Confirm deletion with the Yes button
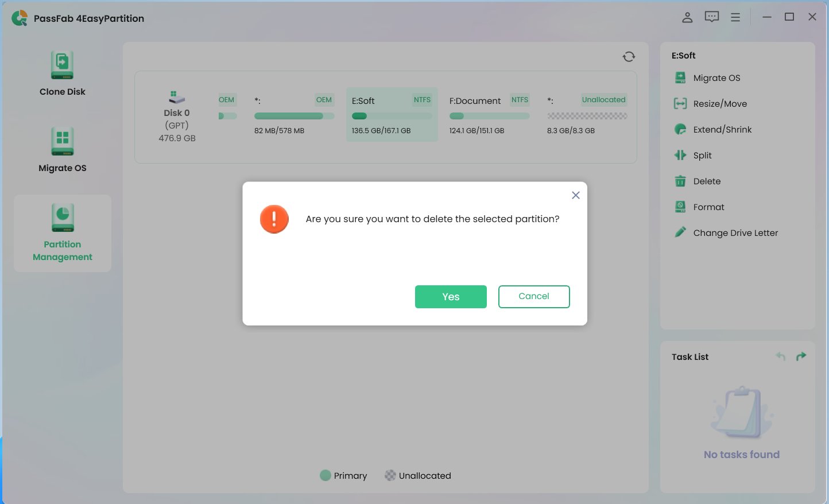829x504 pixels. 451,297
